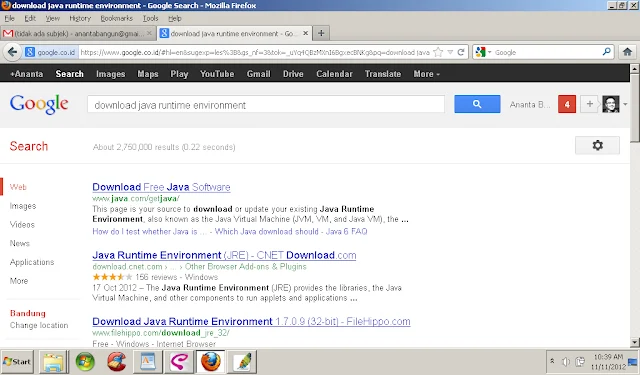This screenshot has height=375, width=640.
Task: Filter results by Videos in sidebar
Action: (x=22, y=224)
